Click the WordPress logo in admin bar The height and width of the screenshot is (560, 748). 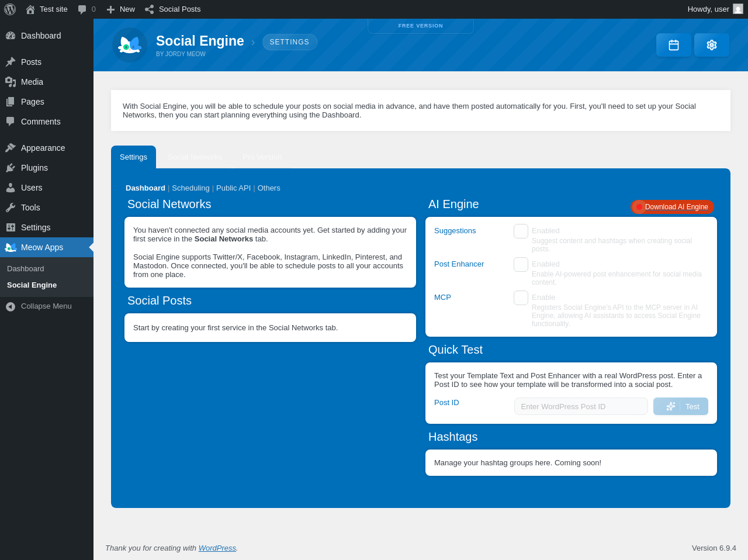tap(10, 9)
